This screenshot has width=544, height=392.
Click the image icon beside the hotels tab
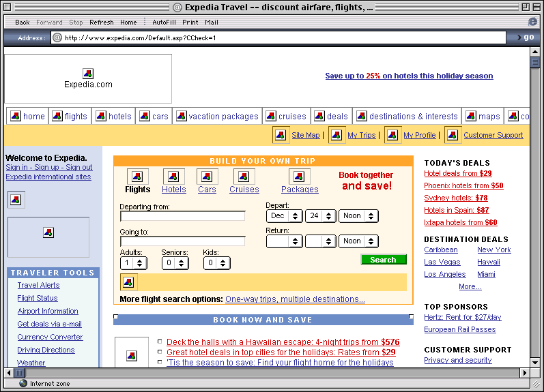pyautogui.click(x=101, y=116)
